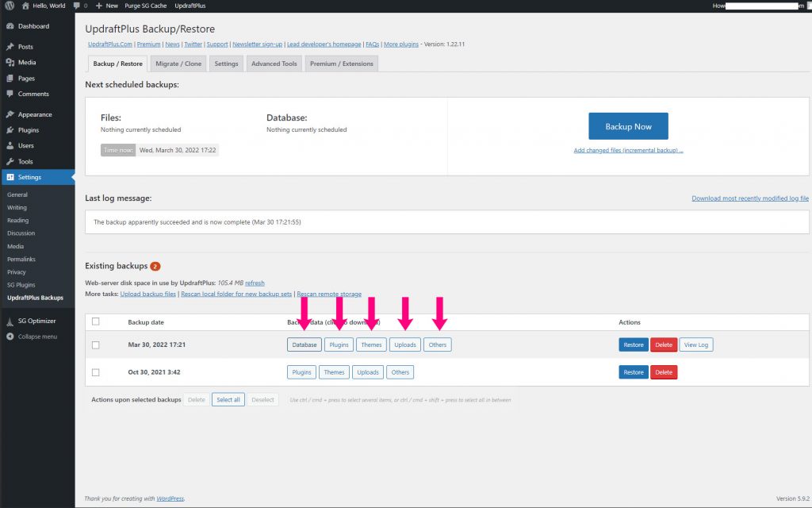The image size is (812, 508).
Task: Open the Newsletter sign-up link
Action: [x=258, y=44]
